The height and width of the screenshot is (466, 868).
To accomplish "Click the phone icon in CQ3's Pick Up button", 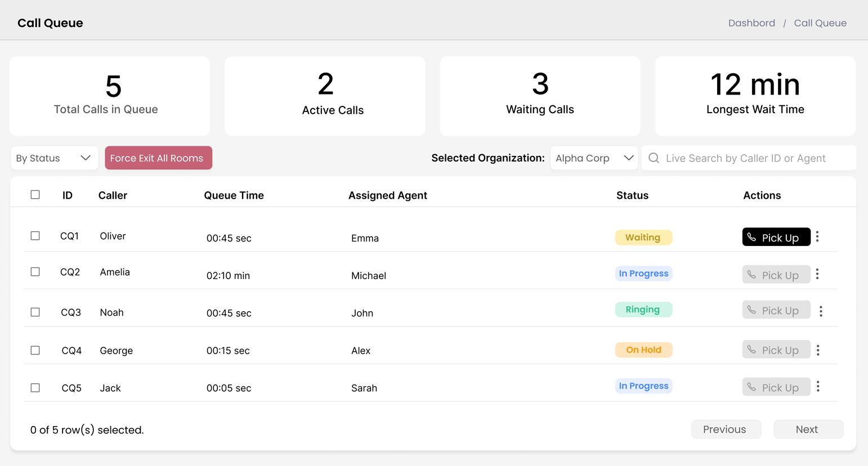I will (752, 310).
